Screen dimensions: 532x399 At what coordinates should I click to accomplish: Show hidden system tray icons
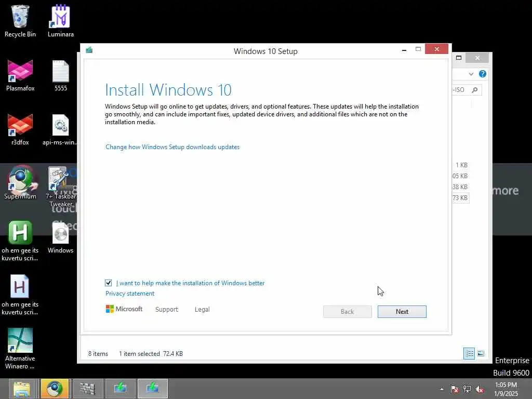(x=442, y=389)
